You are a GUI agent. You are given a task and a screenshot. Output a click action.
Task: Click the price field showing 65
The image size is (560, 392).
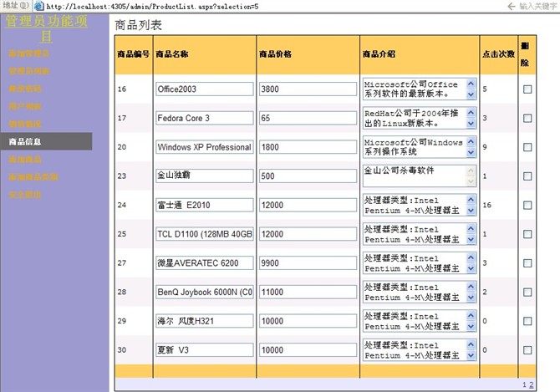(x=308, y=118)
